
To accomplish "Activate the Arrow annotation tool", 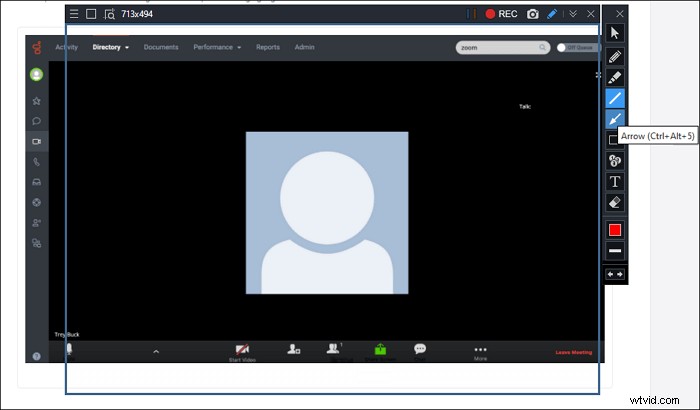I will [x=615, y=119].
